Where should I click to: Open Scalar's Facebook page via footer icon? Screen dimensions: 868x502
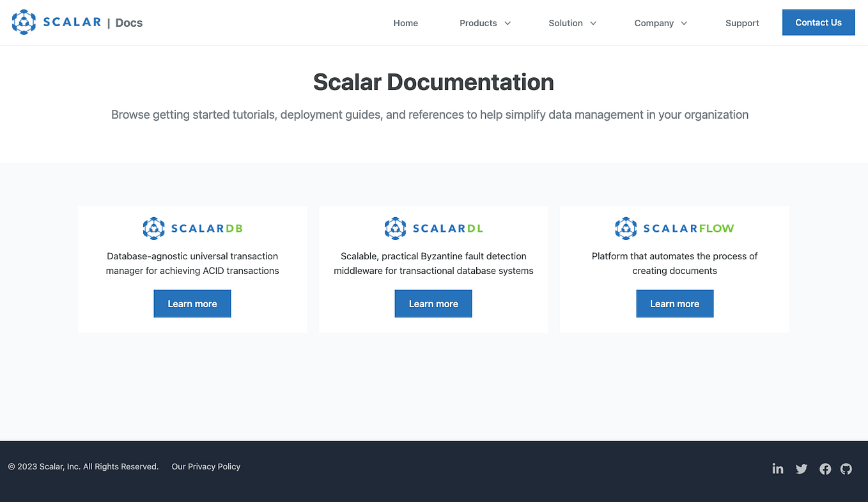coord(825,468)
